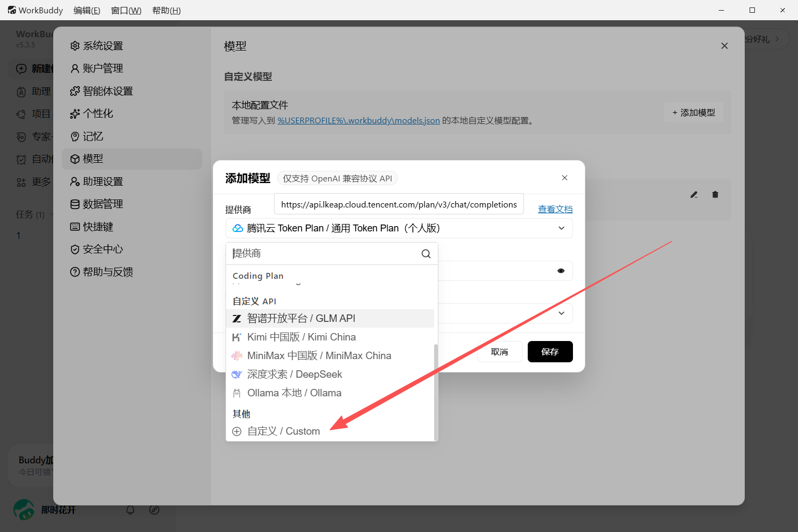Open 智能体设置 settings section

(x=132, y=91)
